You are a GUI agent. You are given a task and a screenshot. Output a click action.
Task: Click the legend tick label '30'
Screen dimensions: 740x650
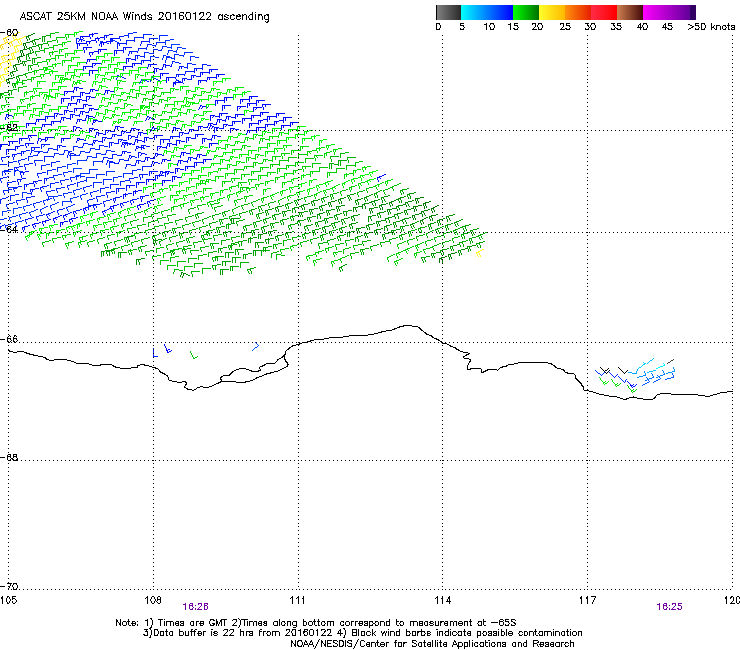pyautogui.click(x=590, y=27)
